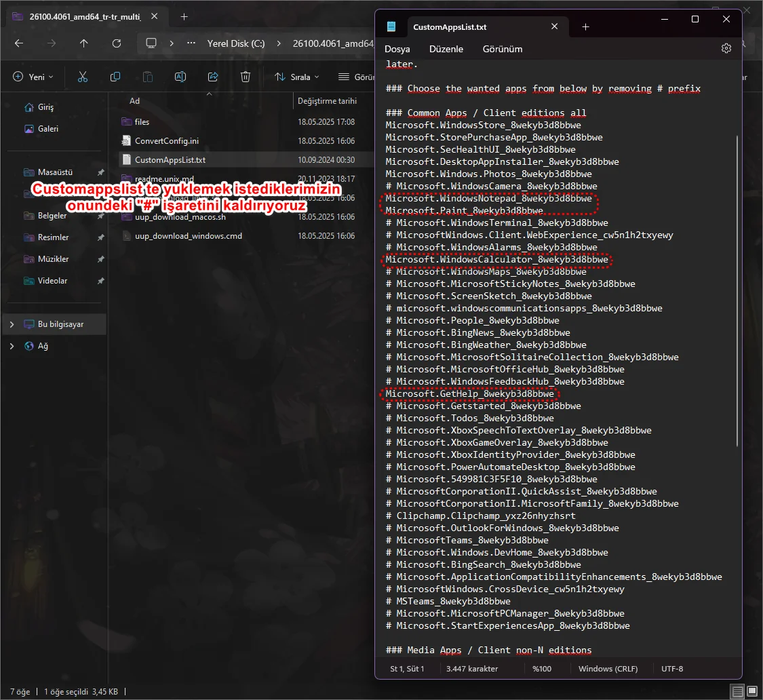Open the Görünüm view dropdown in Explorer
Image resolution: width=763 pixels, height=700 pixels.
tap(355, 77)
